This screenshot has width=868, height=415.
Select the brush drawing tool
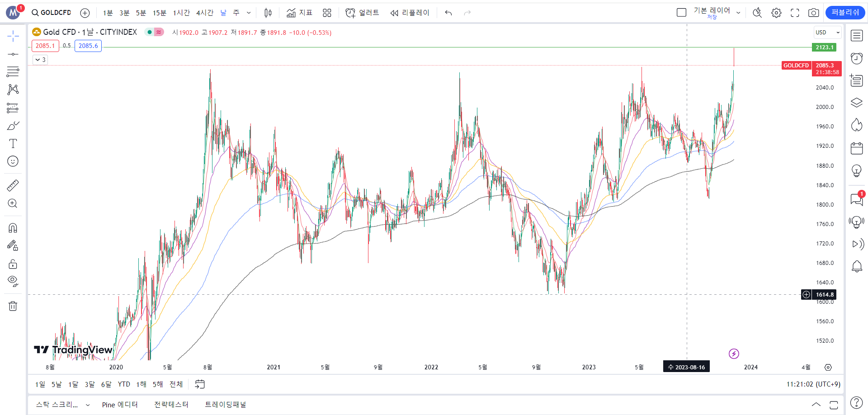click(x=13, y=126)
